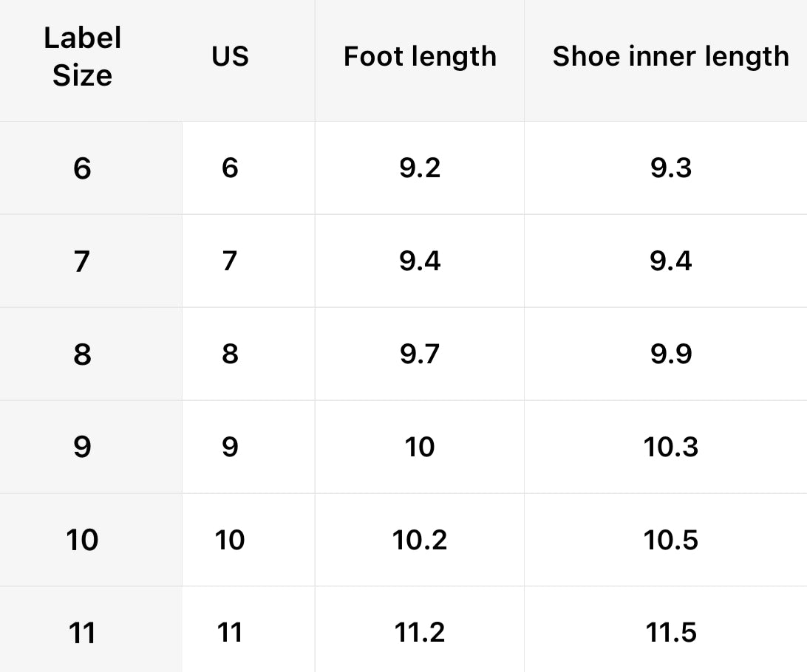Click foot length value 10.2
Image resolution: width=807 pixels, height=672 pixels.
tap(420, 541)
